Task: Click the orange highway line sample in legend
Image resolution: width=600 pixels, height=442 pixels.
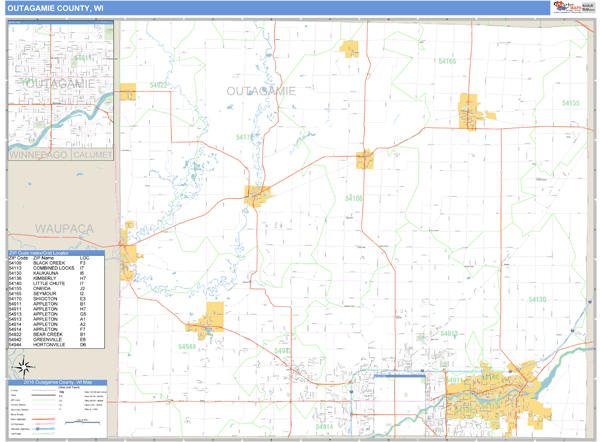Action: coord(44,419)
